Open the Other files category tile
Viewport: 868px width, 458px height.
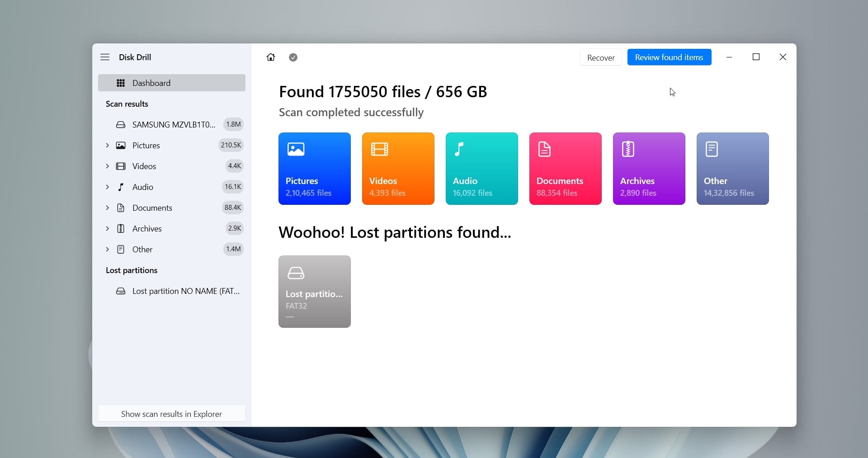pos(733,169)
